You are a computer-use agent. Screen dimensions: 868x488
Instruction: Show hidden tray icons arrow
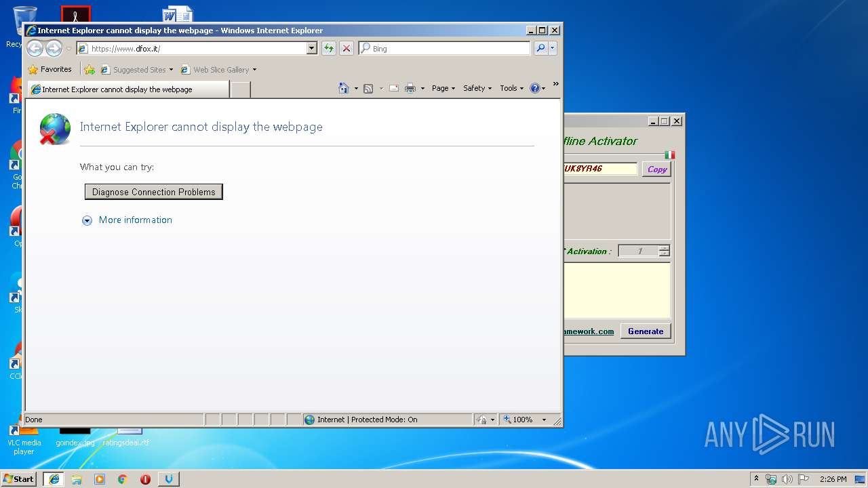point(756,479)
